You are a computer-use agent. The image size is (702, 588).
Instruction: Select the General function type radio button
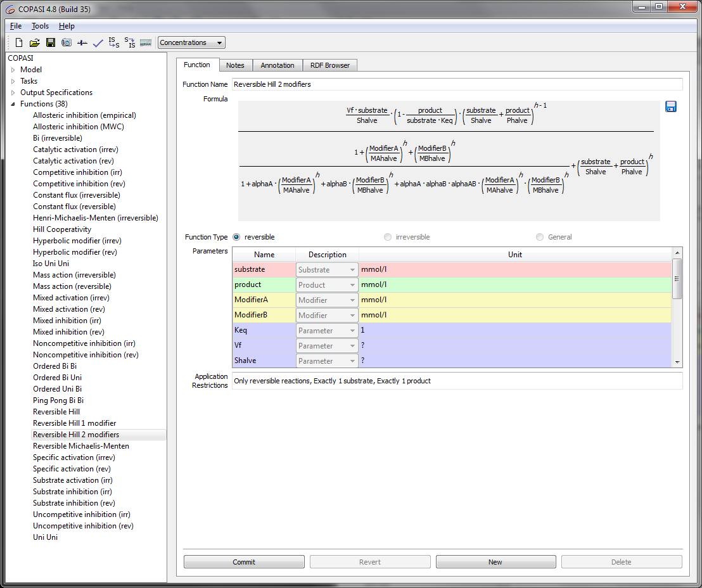click(540, 237)
